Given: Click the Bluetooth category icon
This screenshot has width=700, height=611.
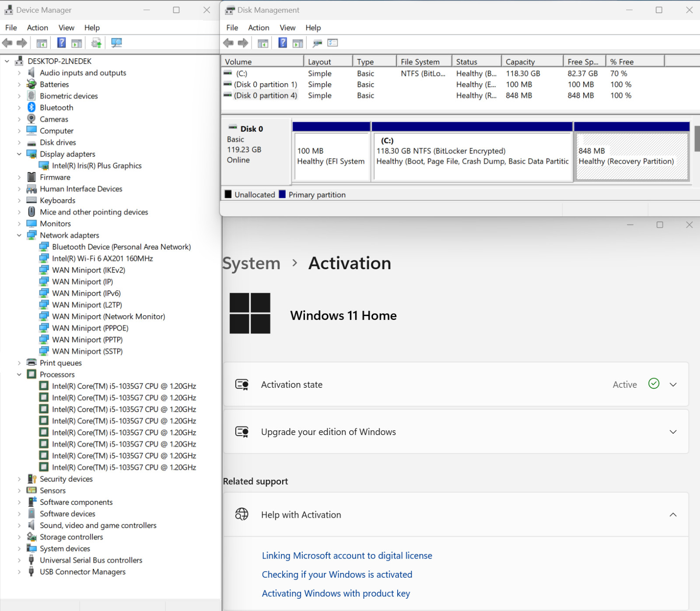Looking at the screenshot, I should 31,107.
